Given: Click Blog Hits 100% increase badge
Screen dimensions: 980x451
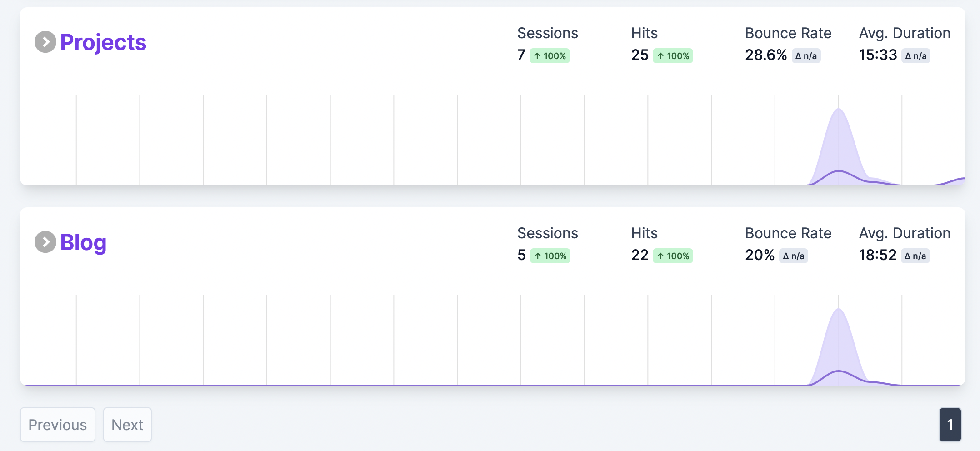Looking at the screenshot, I should click(x=673, y=256).
